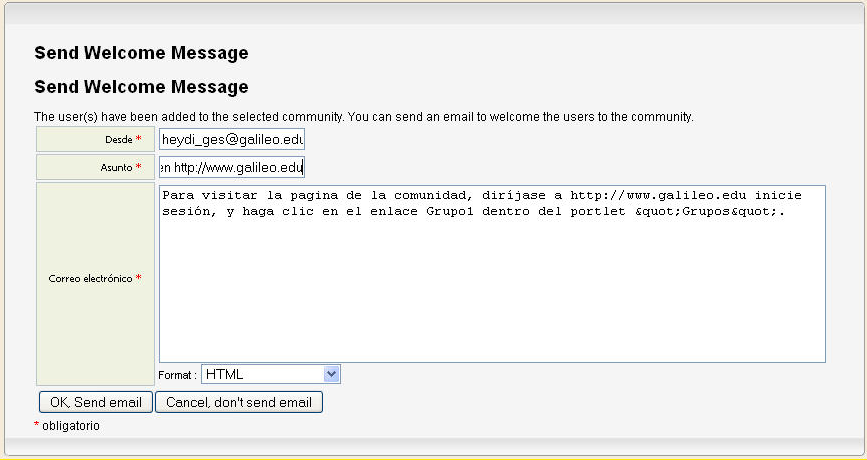Click the Desde email input field

click(x=232, y=140)
